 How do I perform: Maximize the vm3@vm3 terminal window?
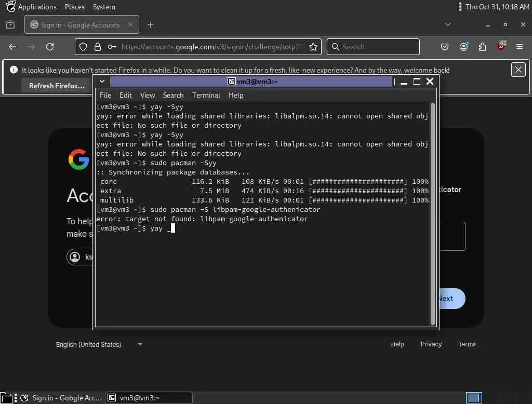click(417, 82)
